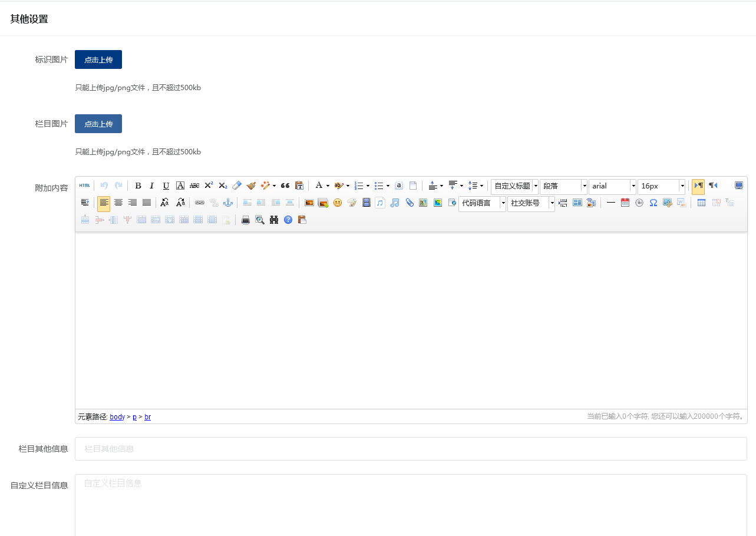Apply bold formatting in editor toolbar

click(138, 186)
